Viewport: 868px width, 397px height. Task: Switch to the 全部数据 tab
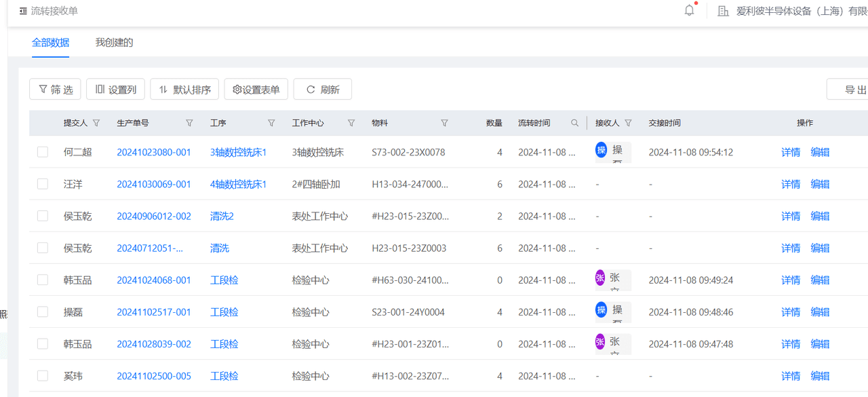click(x=51, y=42)
